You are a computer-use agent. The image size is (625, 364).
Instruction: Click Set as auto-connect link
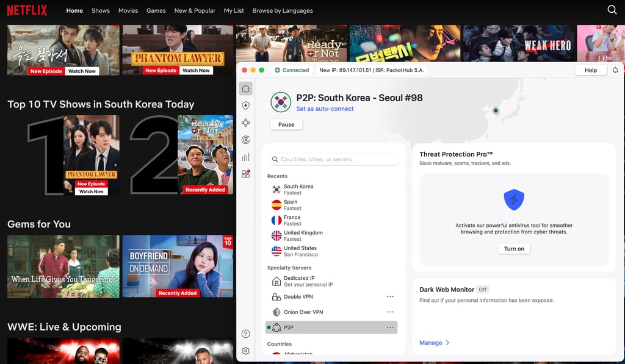[x=325, y=109]
